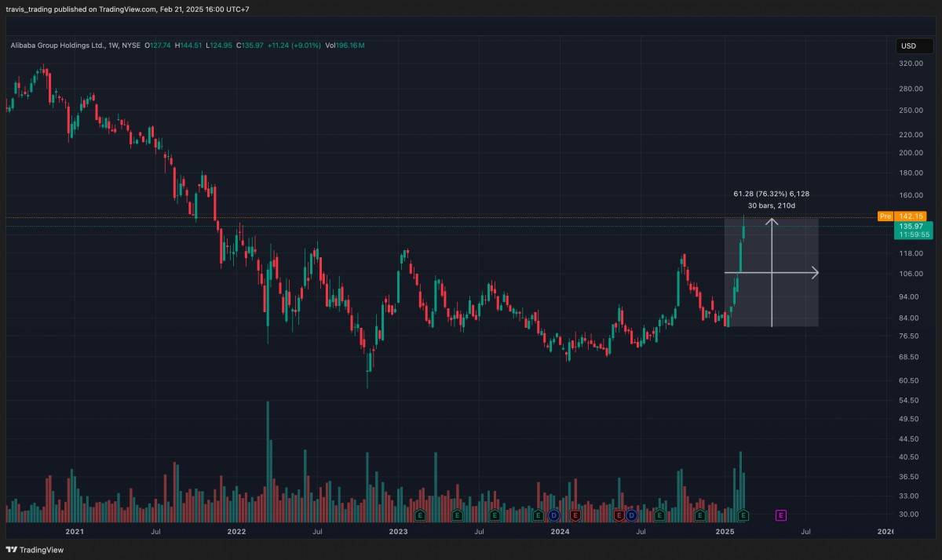Image resolution: width=942 pixels, height=560 pixels.
Task: Click the 320.00 level on the price axis
Action: pos(911,64)
